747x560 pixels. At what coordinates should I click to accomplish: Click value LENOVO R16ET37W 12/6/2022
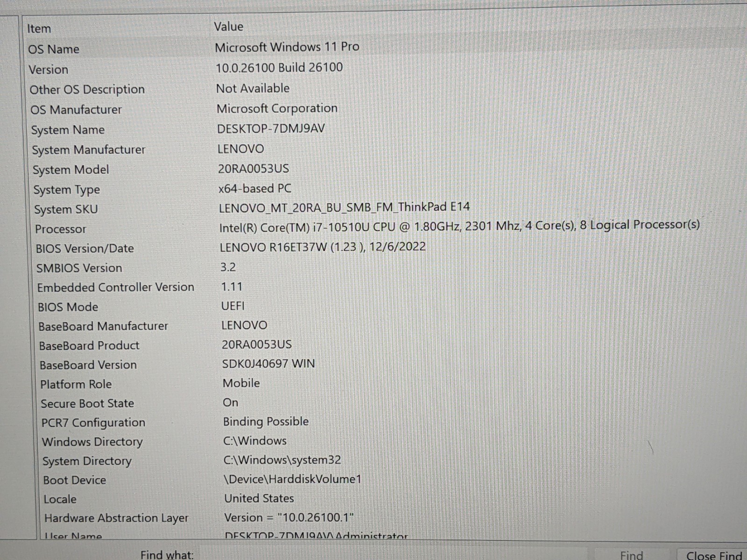pyautogui.click(x=323, y=247)
